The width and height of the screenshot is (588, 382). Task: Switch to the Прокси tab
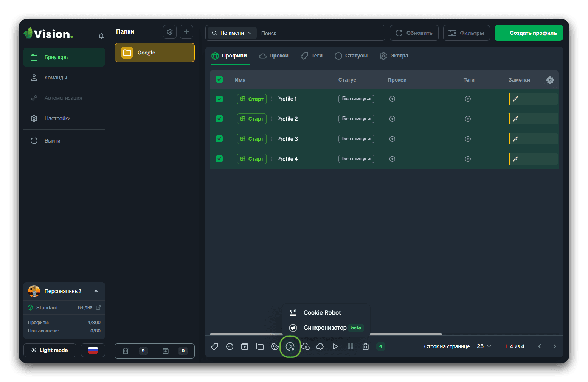coord(274,56)
